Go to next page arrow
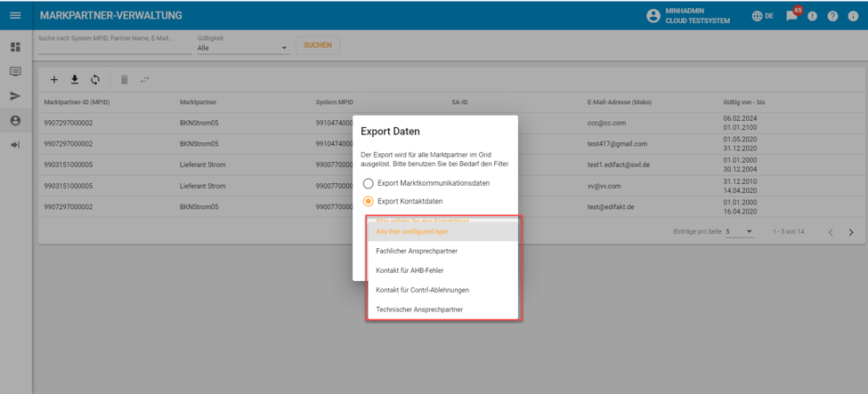Screen dimensions: 868x394 851,232
